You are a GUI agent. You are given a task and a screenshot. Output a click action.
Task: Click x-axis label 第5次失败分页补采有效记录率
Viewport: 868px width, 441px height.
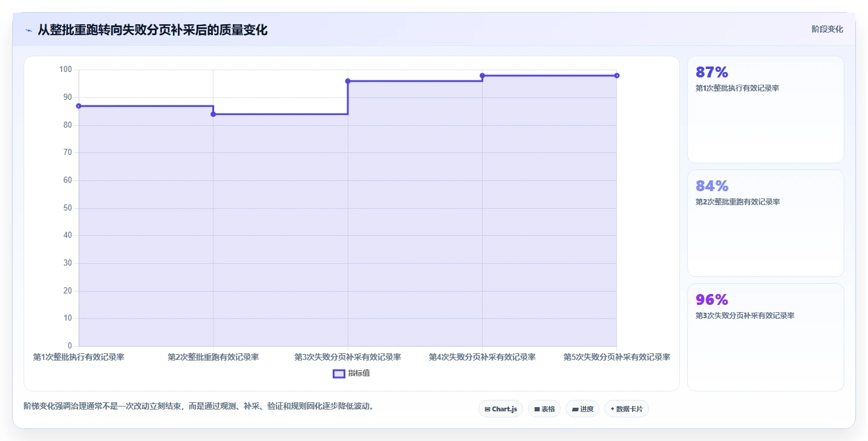[616, 358]
